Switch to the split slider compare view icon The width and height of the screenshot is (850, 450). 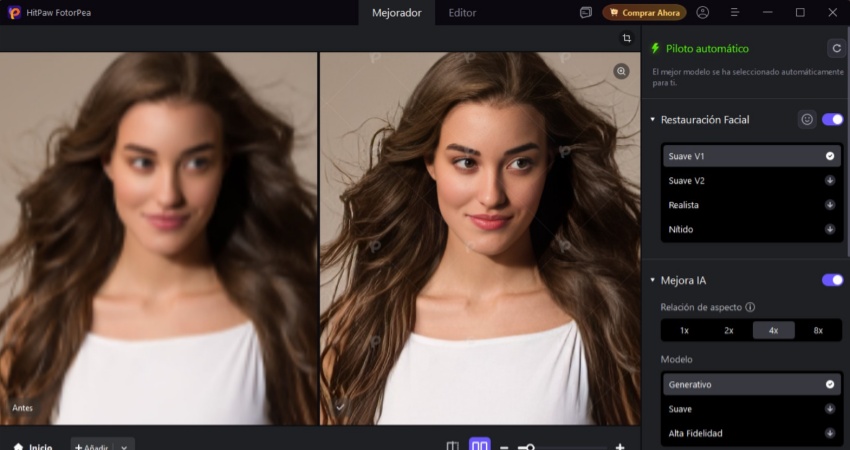click(452, 446)
